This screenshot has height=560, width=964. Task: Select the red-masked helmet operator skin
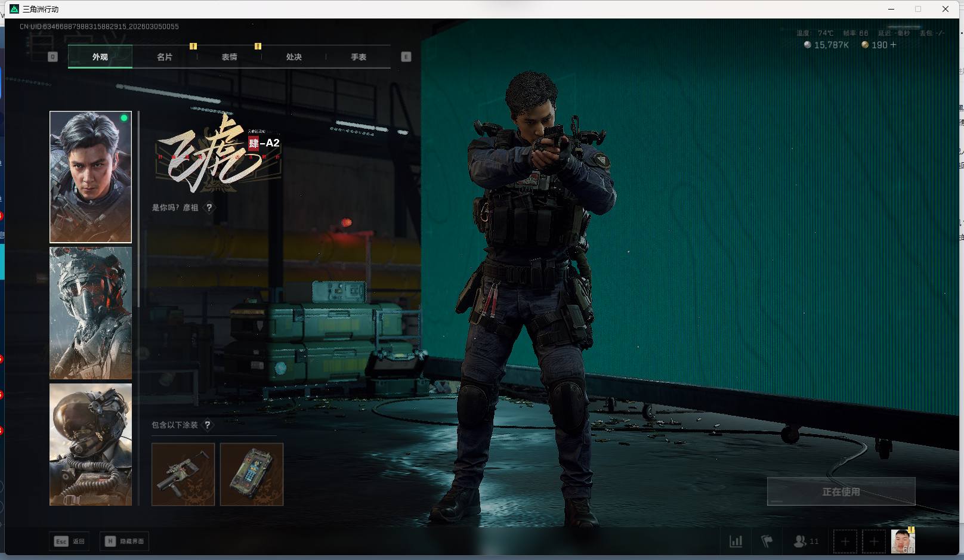point(91,313)
